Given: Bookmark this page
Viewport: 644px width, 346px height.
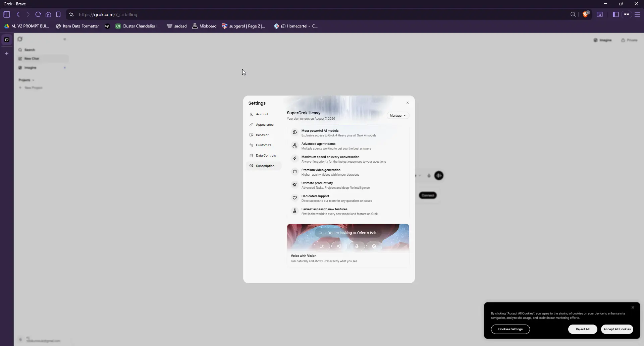Looking at the screenshot, I should [58, 14].
